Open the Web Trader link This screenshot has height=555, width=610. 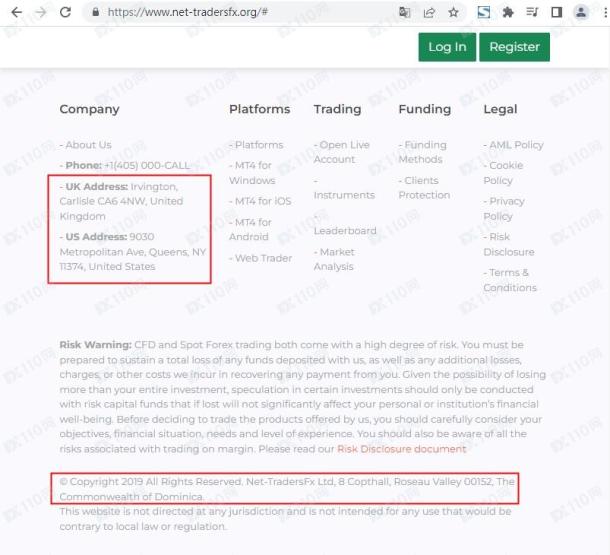[x=261, y=258]
